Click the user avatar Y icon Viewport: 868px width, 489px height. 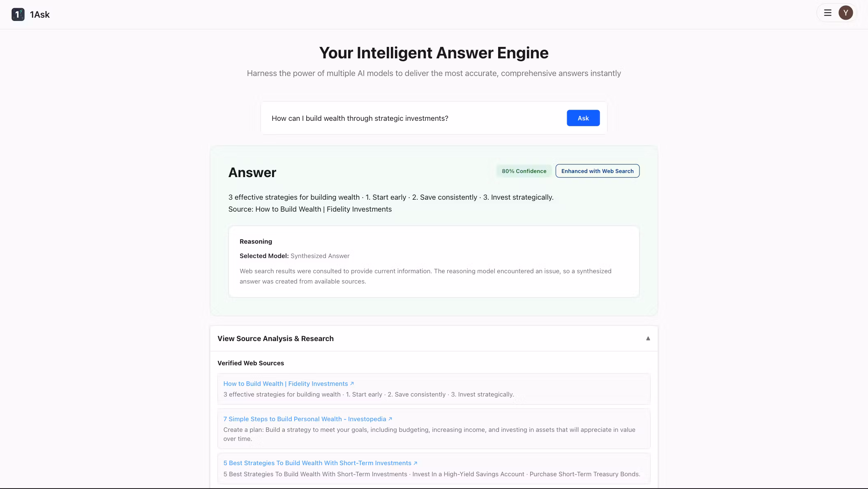click(x=845, y=13)
